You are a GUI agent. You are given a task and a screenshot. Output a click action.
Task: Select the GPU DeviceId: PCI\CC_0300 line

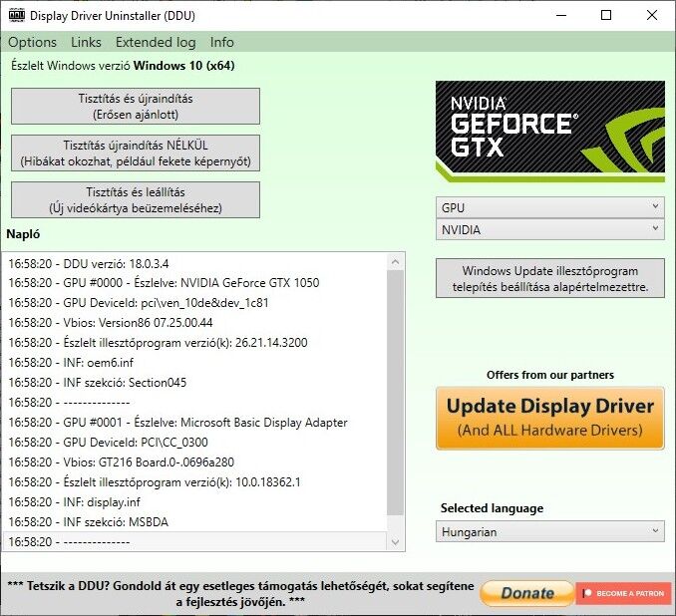pyautogui.click(x=195, y=443)
